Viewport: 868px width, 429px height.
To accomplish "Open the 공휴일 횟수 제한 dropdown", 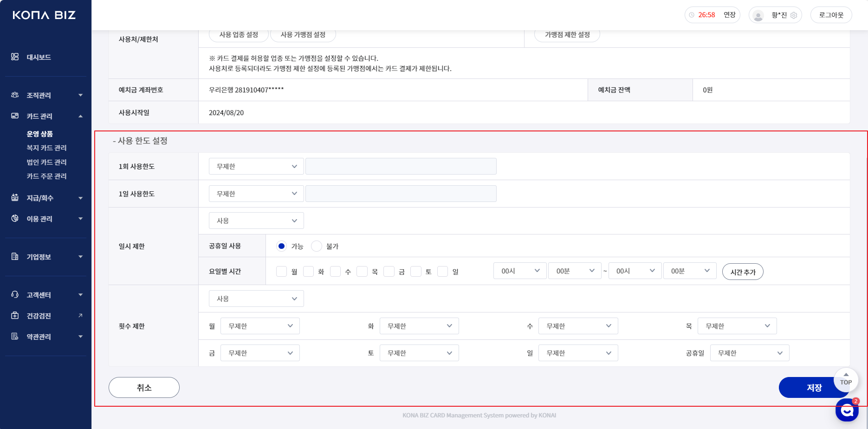I will tap(750, 353).
